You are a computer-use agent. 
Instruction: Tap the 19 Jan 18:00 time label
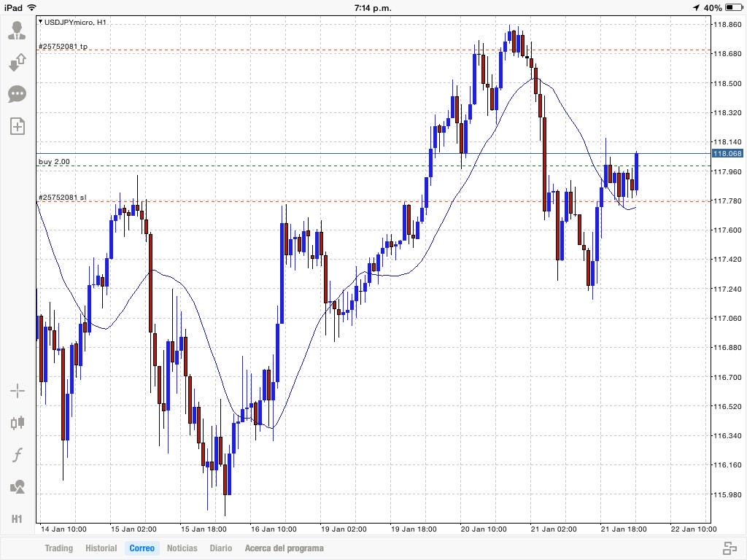pos(414,529)
